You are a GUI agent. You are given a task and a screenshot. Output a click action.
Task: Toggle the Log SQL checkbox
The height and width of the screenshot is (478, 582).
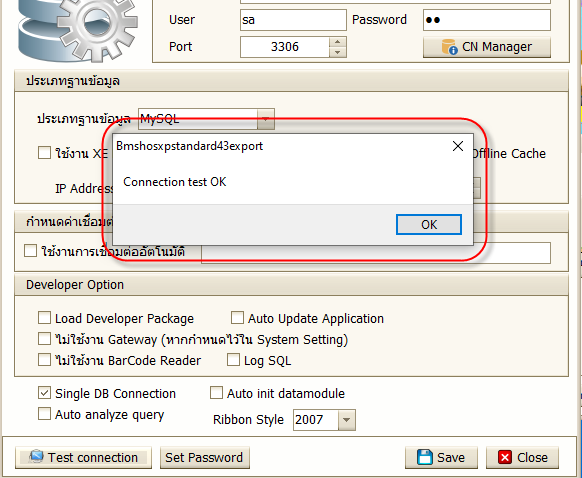point(233,360)
